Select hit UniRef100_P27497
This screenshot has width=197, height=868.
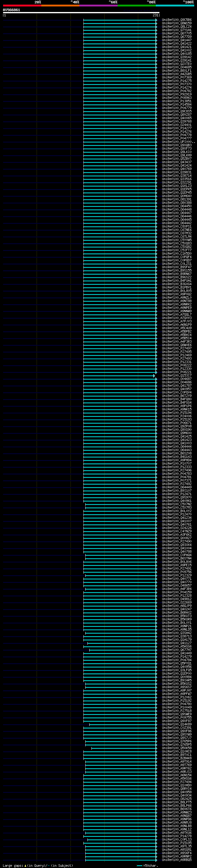pos(176,349)
